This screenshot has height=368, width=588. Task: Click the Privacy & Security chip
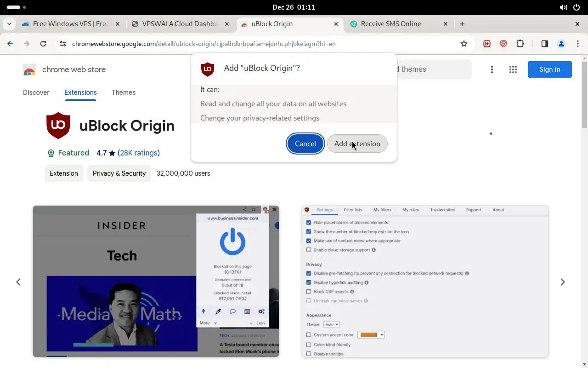(119, 173)
